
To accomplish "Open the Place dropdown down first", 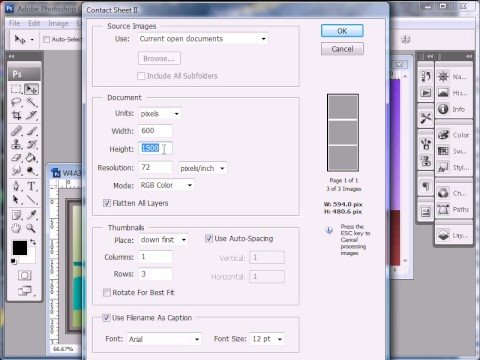I will [163, 240].
